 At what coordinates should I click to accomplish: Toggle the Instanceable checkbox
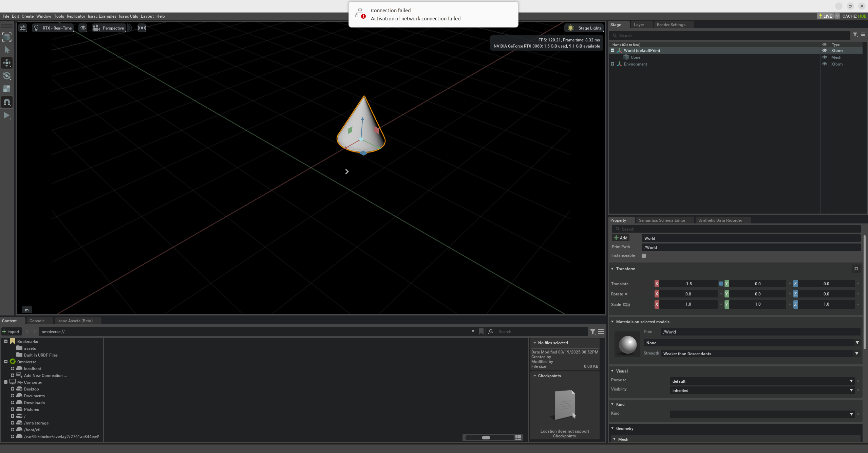point(643,256)
